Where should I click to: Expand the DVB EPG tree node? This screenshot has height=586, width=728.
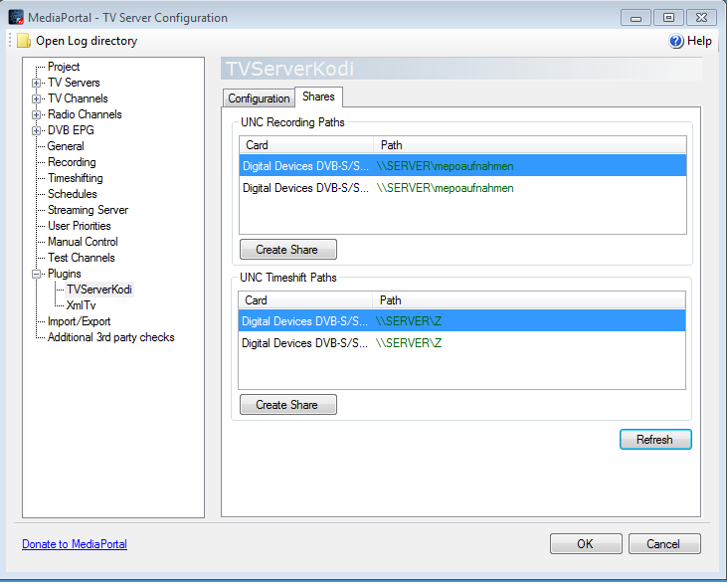click(x=36, y=131)
